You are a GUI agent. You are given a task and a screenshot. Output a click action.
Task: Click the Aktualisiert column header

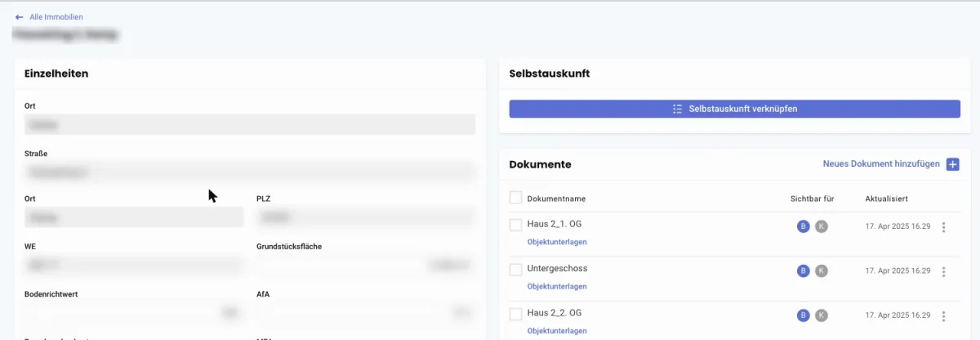(x=886, y=199)
